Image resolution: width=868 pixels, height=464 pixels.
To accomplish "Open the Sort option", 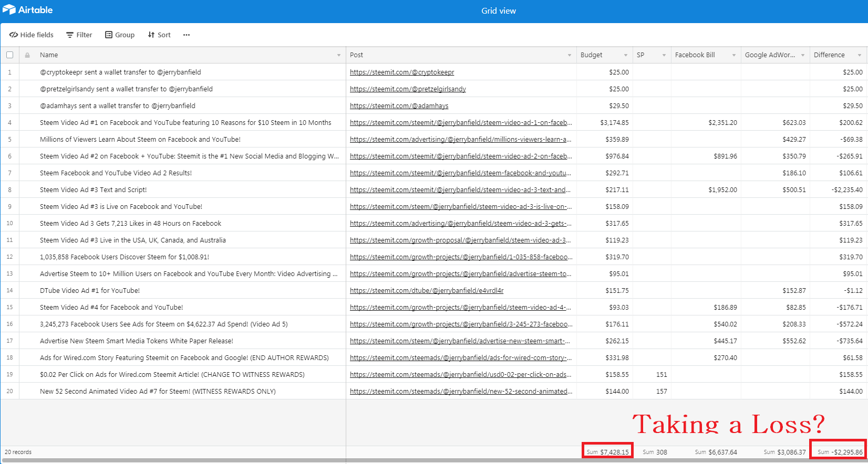I will click(x=159, y=35).
